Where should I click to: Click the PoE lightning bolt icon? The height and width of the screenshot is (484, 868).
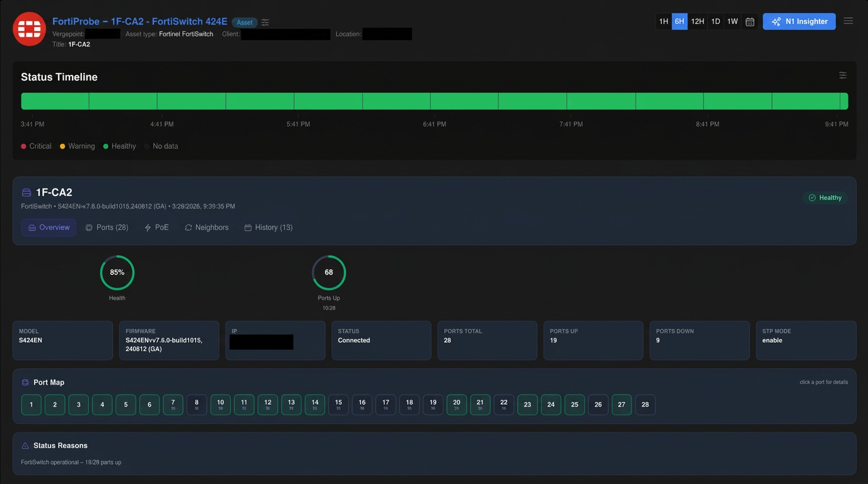[x=147, y=228]
